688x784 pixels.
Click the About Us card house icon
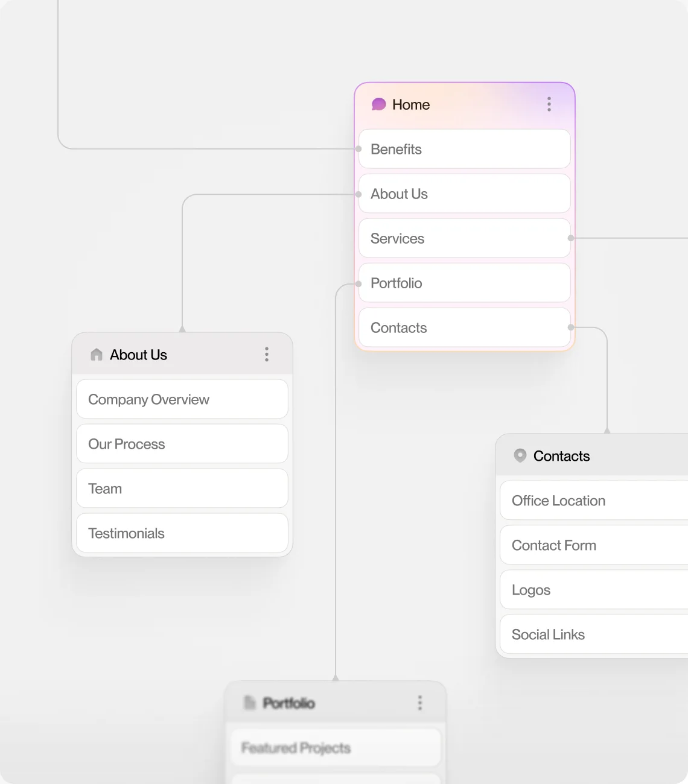(97, 355)
